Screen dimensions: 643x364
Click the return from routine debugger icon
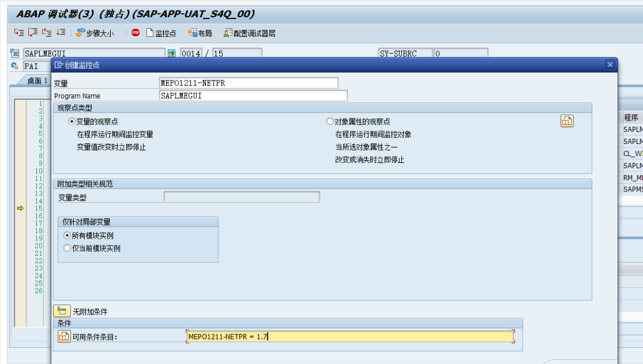pyautogui.click(x=46, y=33)
